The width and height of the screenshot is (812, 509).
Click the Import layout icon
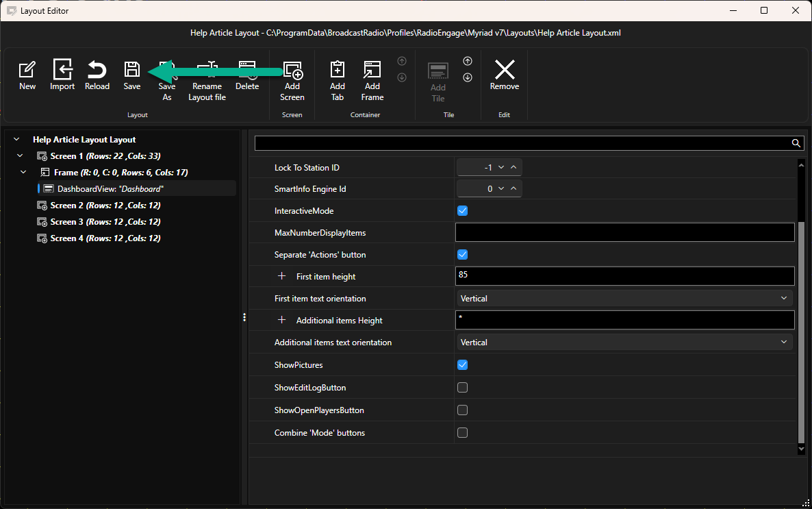tap(62, 69)
